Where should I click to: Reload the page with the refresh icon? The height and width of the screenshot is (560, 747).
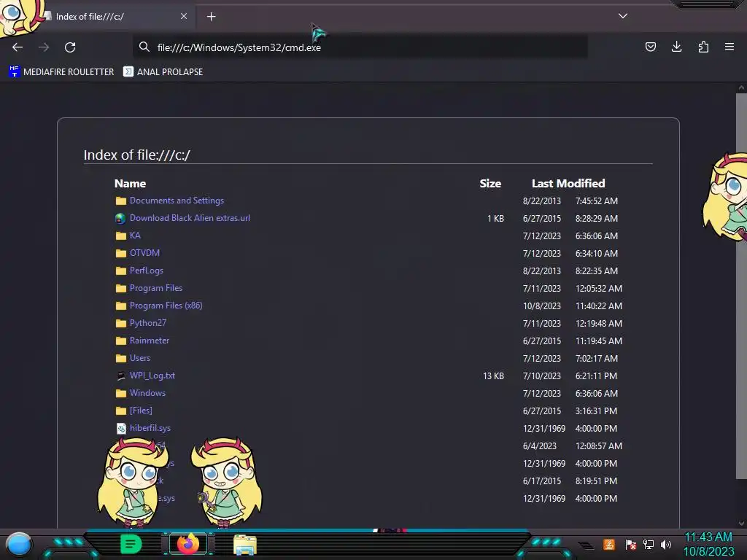(70, 47)
